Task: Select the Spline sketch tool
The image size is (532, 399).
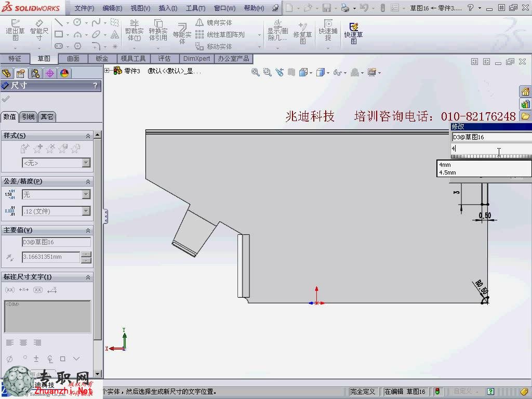Action: (x=96, y=22)
